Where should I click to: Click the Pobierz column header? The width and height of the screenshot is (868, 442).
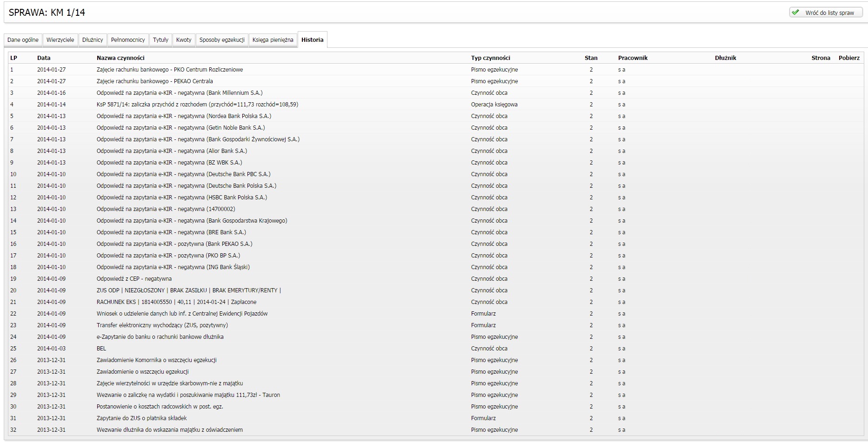[849, 58]
